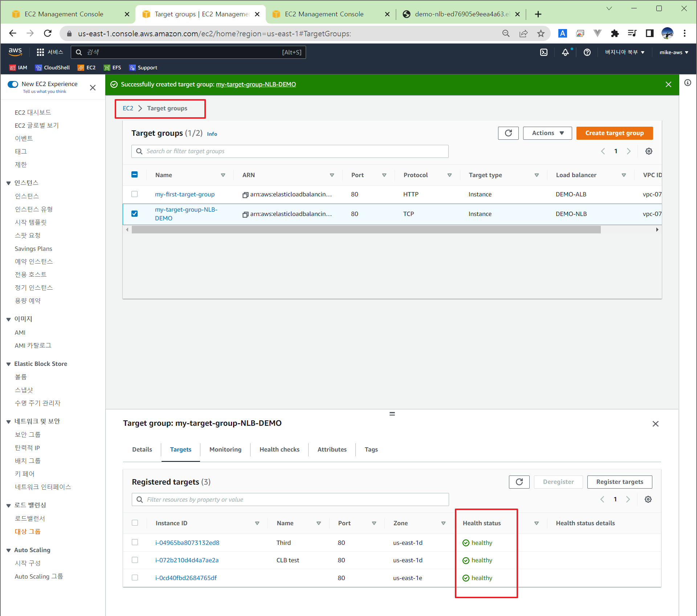This screenshot has width=697, height=616.
Task: Open the AWS services grid menu
Action: click(x=40, y=52)
